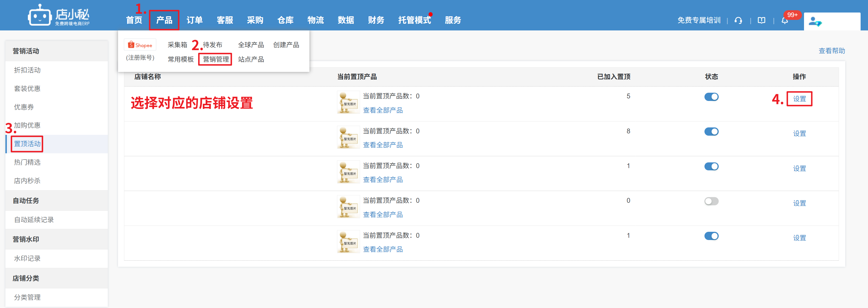Image resolution: width=868 pixels, height=308 pixels.
Task: Click the last row product placeholder thumbnail
Action: pyautogui.click(x=348, y=242)
